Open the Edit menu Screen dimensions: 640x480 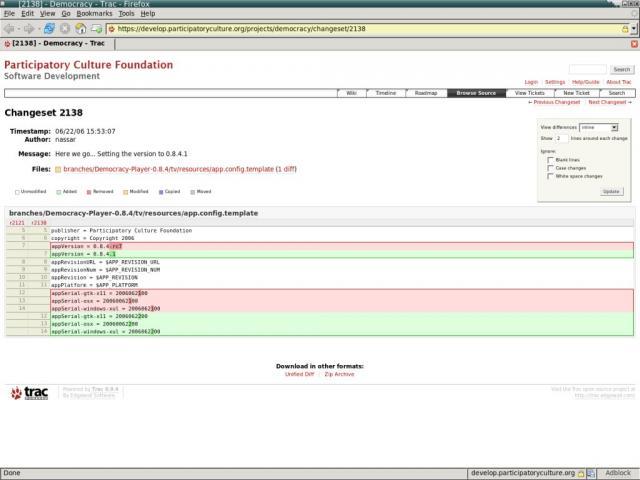pos(27,13)
